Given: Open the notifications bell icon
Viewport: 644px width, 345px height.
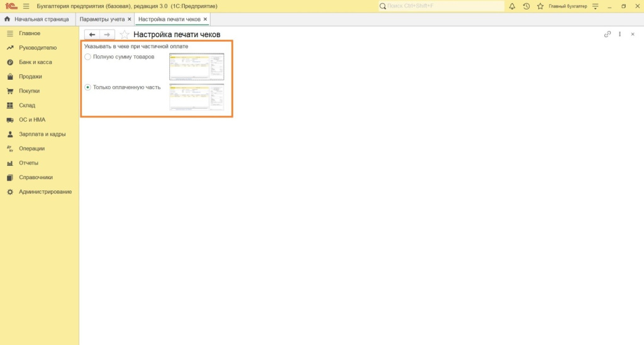Looking at the screenshot, I should tap(512, 6).
